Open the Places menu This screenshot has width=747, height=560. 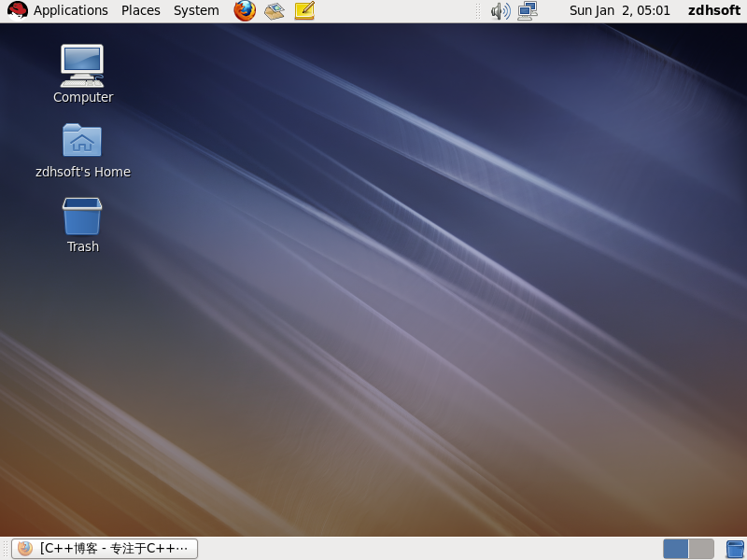[x=141, y=10]
